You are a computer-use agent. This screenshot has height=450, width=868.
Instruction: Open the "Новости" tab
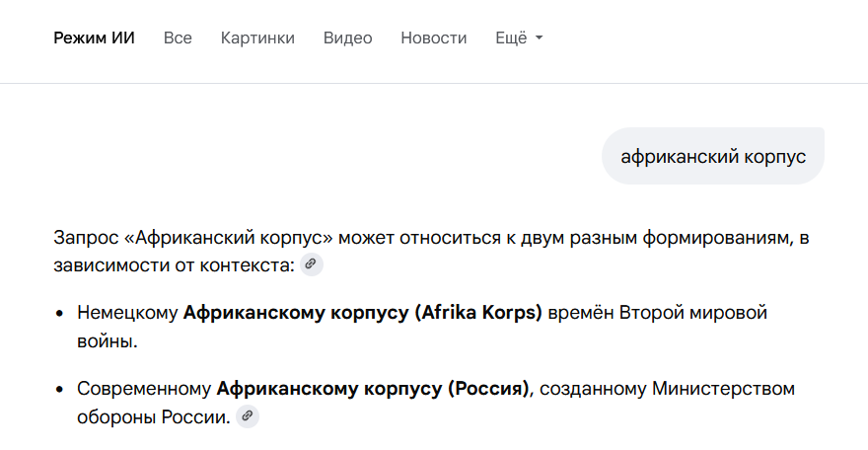pos(433,38)
